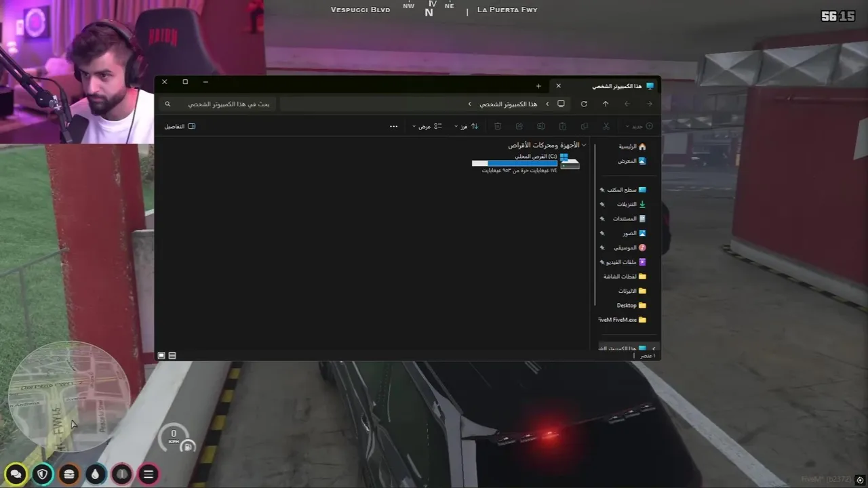
Task: Click the C: drive storage usage bar
Action: coord(514,163)
